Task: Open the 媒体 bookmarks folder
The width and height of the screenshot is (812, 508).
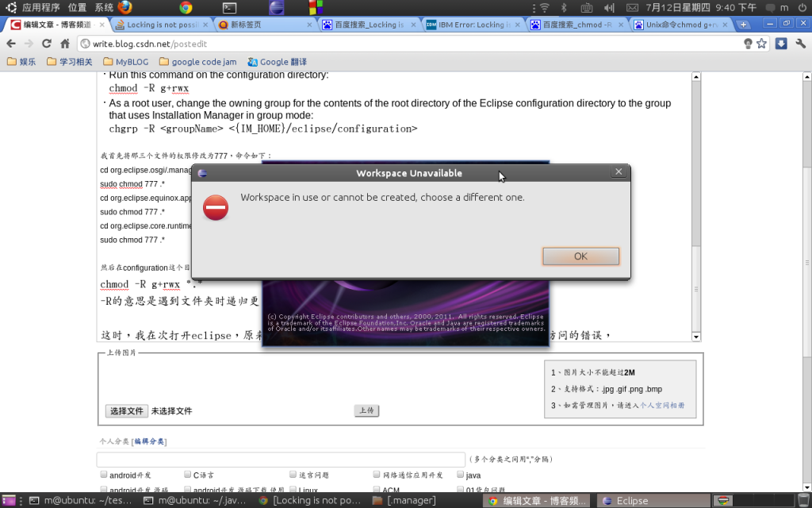Action: pos(21,61)
